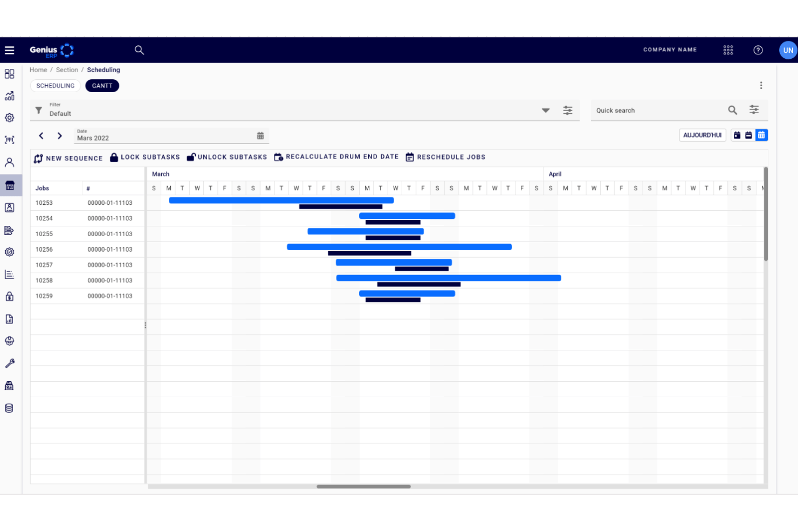Open the target circle sidebar icon
Image resolution: width=798 pixels, height=532 pixels.
pyautogui.click(x=9, y=252)
